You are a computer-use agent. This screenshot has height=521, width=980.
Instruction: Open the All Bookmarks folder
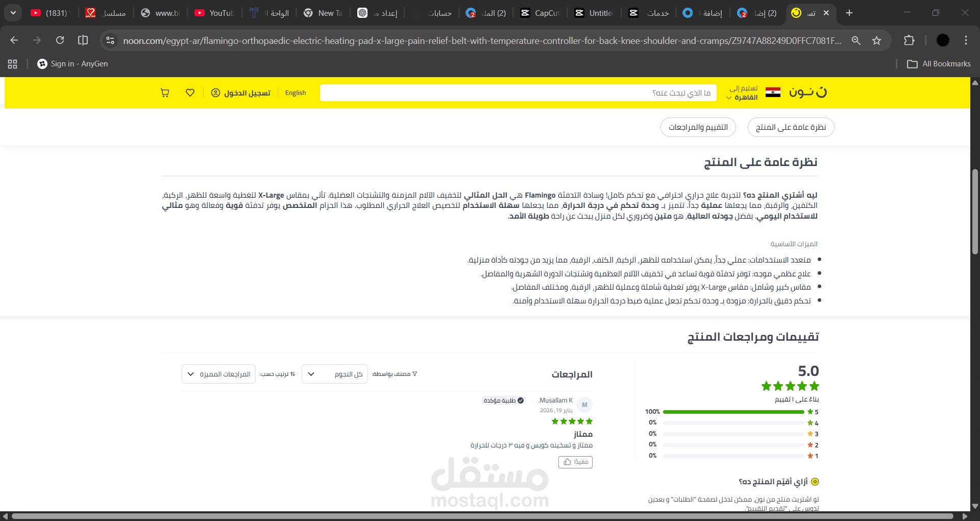[939, 64]
